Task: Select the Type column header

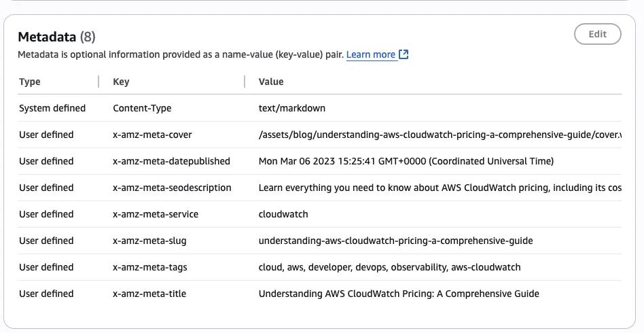Action: [x=30, y=82]
